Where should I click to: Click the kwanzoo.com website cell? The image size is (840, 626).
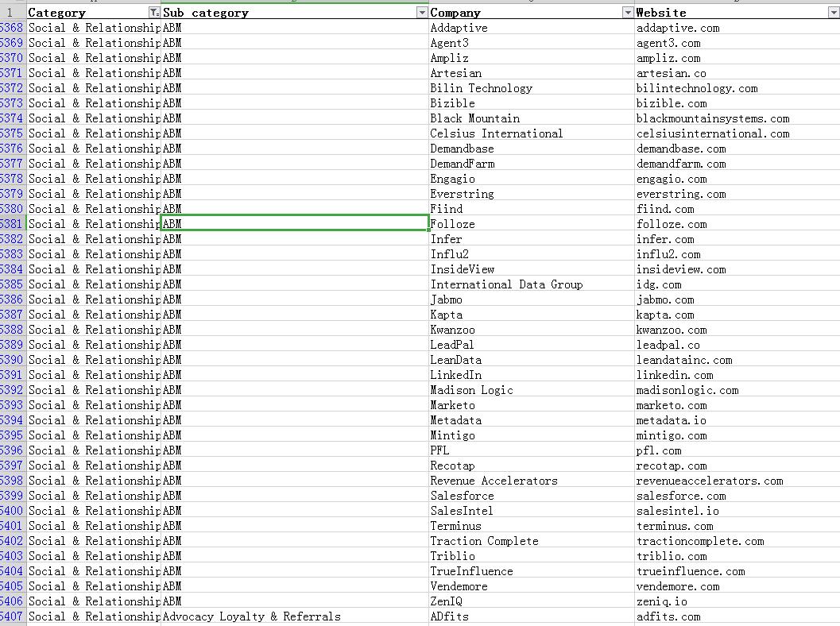737,330
